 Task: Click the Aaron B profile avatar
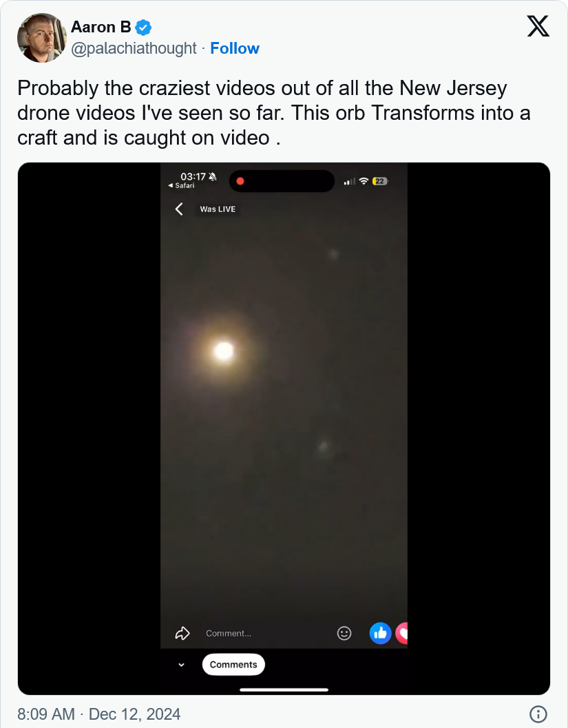coord(41,38)
